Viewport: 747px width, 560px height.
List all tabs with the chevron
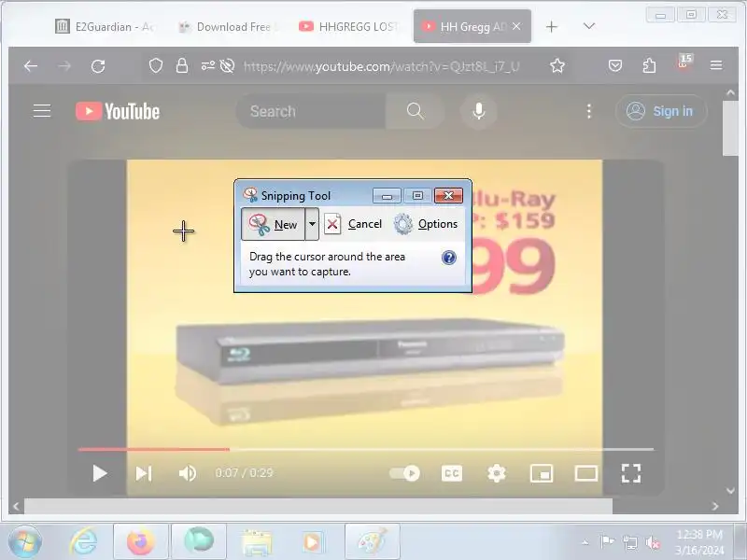pyautogui.click(x=589, y=26)
